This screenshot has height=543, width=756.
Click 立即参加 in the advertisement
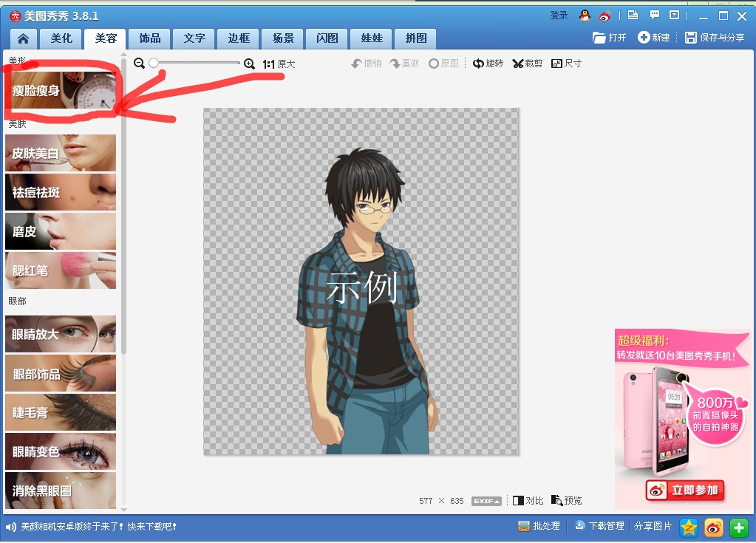(x=685, y=491)
